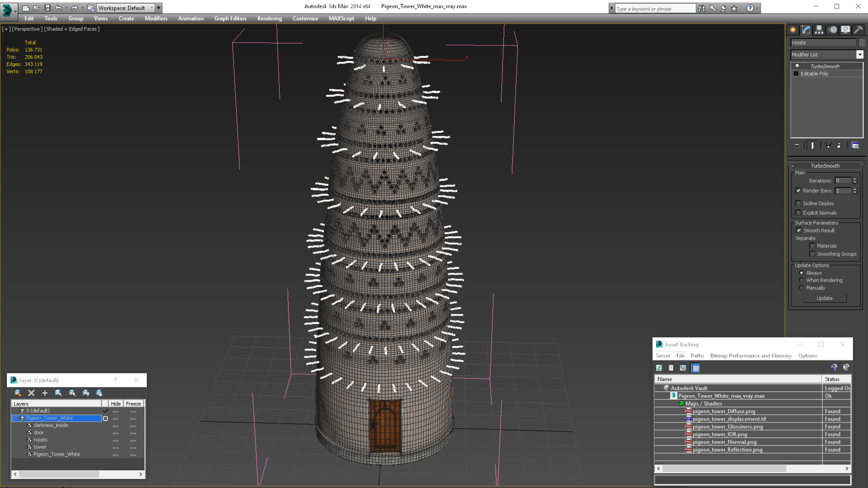The width and height of the screenshot is (868, 488).
Task: Toggle Smooth Result checkbox
Action: tap(799, 230)
